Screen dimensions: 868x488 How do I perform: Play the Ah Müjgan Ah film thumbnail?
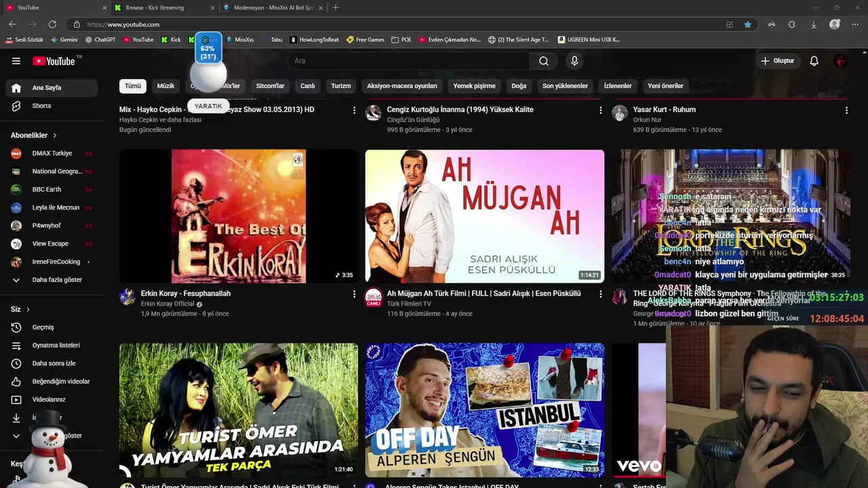(x=485, y=216)
